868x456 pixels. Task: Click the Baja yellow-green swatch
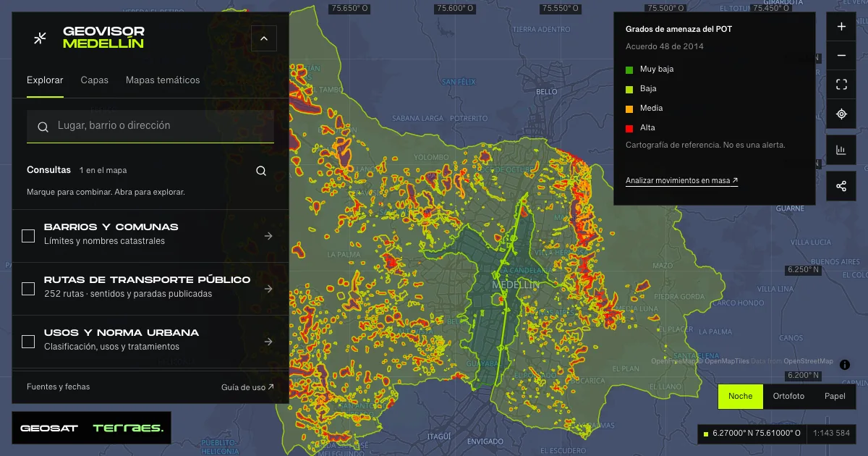(x=629, y=89)
